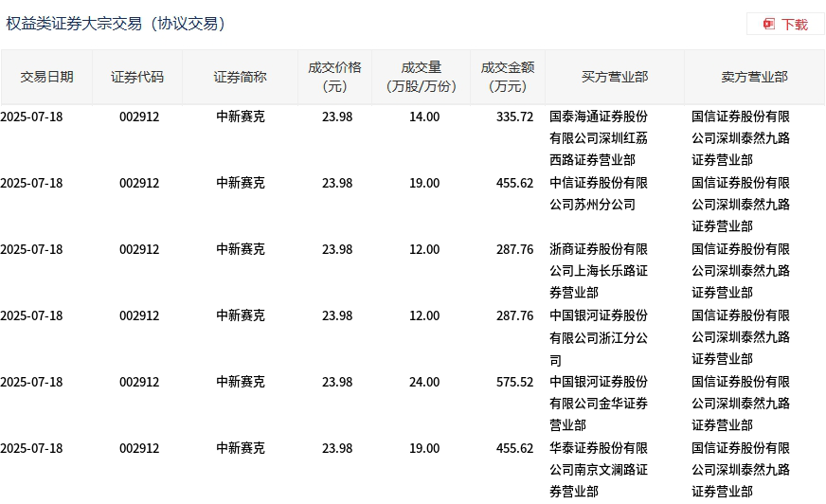The height and width of the screenshot is (504, 826).
Task: Click buyer 国泰海通证券 深圳红荔西路 cell
Action: pos(599,138)
